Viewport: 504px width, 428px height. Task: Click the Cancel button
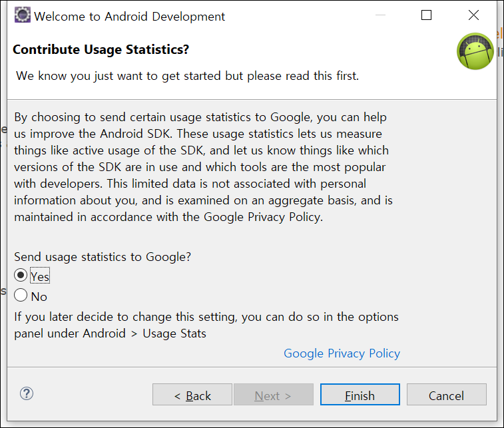(x=447, y=394)
